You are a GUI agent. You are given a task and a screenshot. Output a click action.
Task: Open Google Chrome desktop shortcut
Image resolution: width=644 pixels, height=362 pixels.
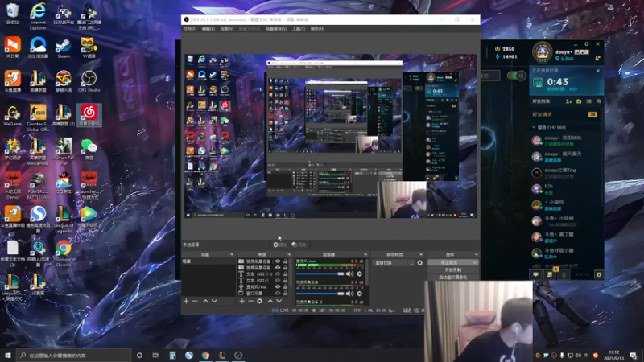coord(64,253)
